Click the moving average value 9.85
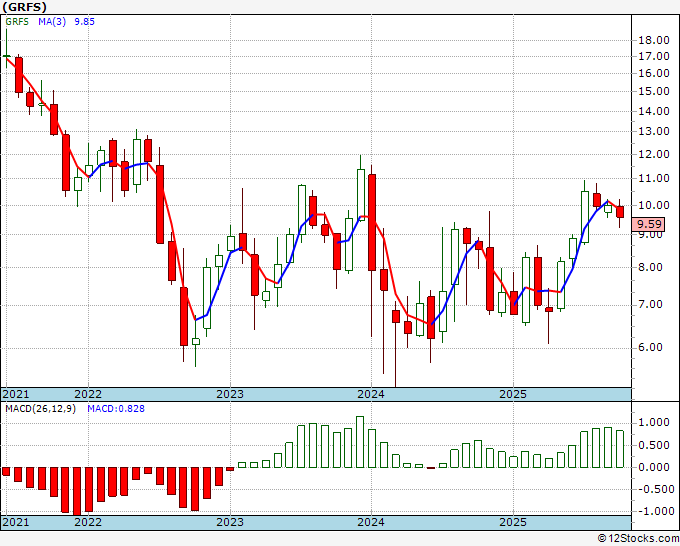Image resolution: width=680 pixels, height=546 pixels. click(84, 22)
